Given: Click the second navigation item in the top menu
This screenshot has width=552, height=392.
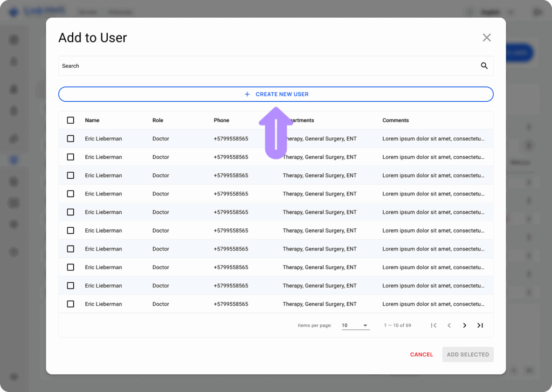Looking at the screenshot, I should [x=120, y=12].
